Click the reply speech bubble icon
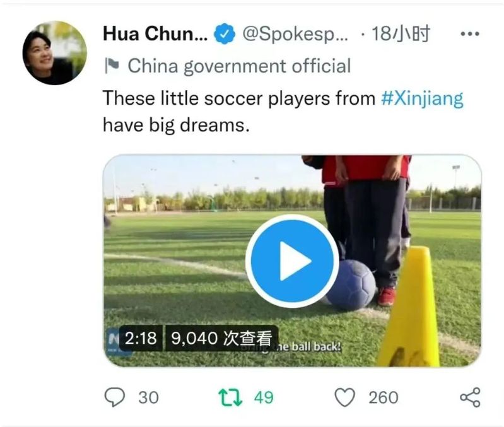Screen dimensions: 504x427 point(115,397)
